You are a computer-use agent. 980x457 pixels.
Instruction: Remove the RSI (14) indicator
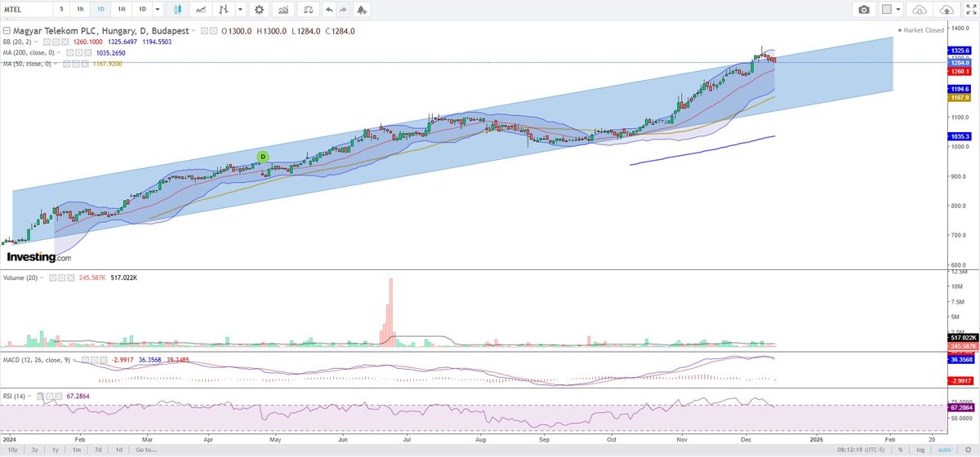59,397
